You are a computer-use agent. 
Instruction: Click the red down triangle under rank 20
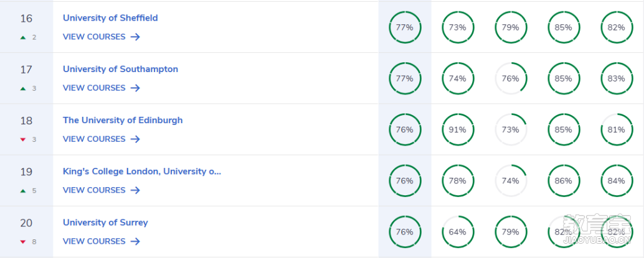pos(23,242)
